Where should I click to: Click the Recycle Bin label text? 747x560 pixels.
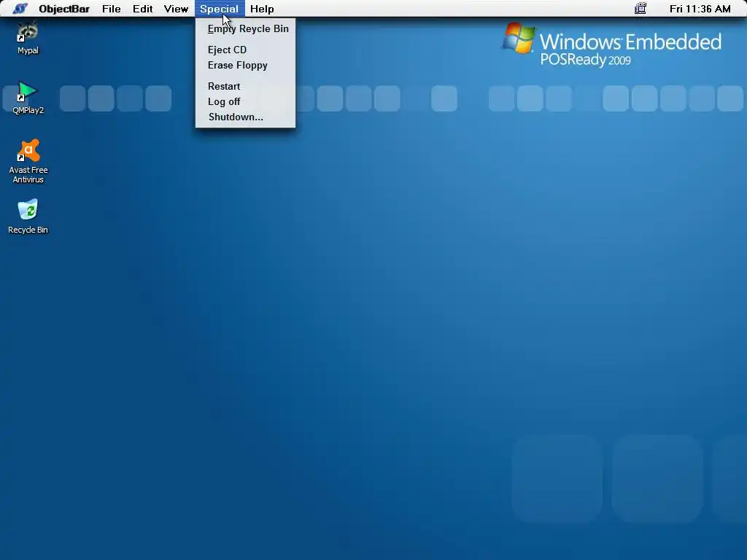(28, 230)
